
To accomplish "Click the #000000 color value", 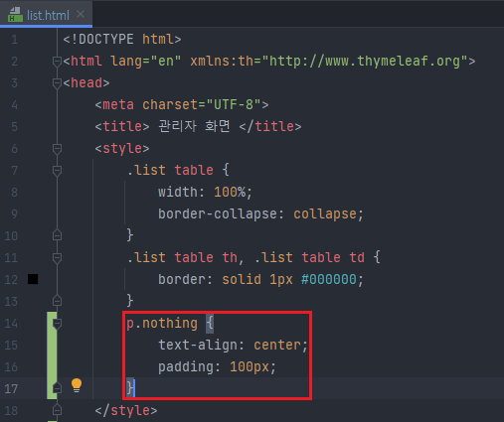I will coord(329,280).
